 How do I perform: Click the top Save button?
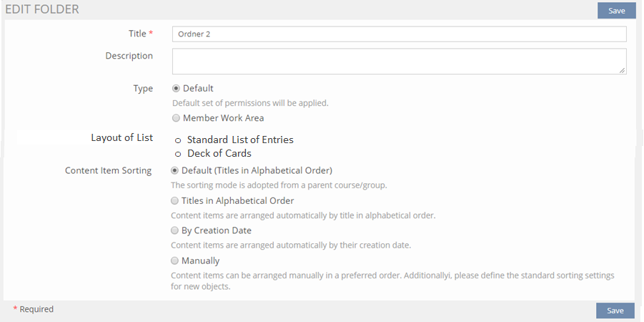click(616, 11)
